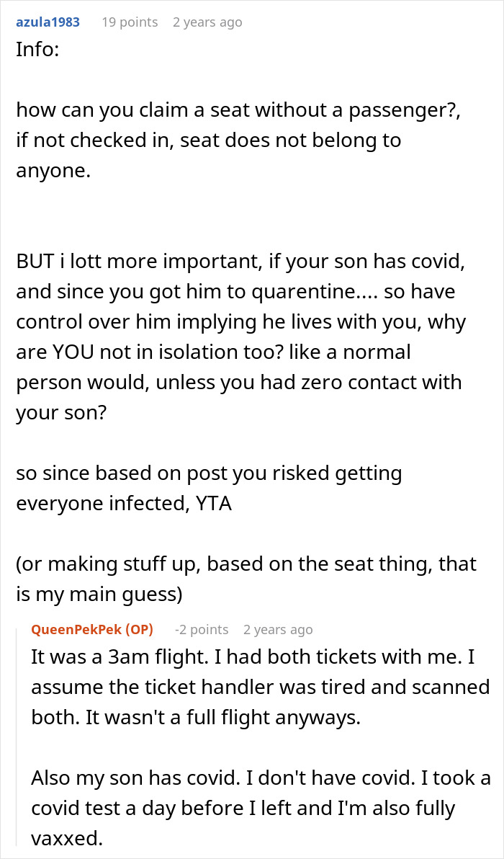The width and height of the screenshot is (504, 859).
Task: Click the 'everyone infected, YTA' verdict line
Action: [x=124, y=503]
